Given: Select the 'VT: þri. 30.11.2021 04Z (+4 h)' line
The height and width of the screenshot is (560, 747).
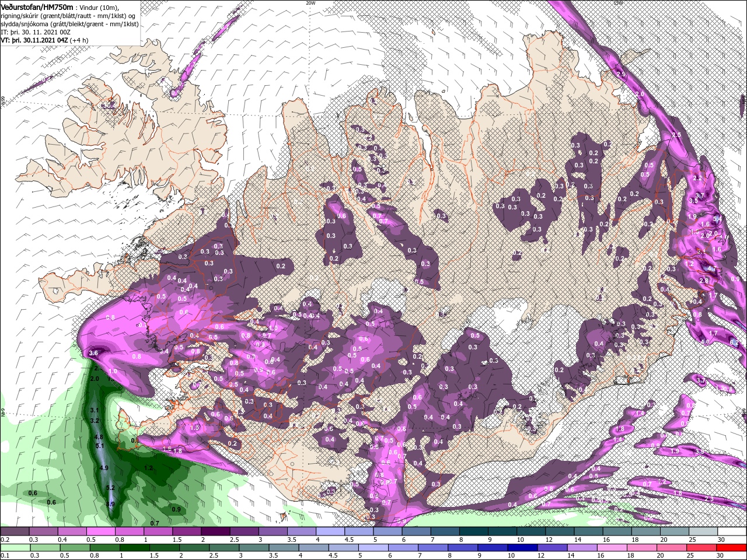Looking at the screenshot, I should tap(45, 40).
